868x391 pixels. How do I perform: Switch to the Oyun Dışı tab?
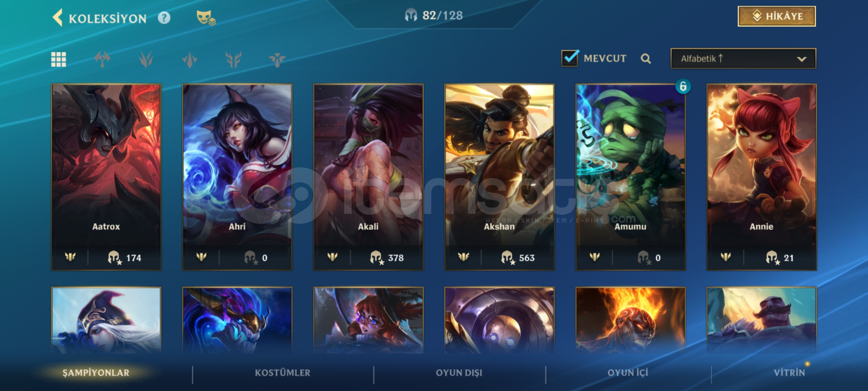click(x=459, y=373)
